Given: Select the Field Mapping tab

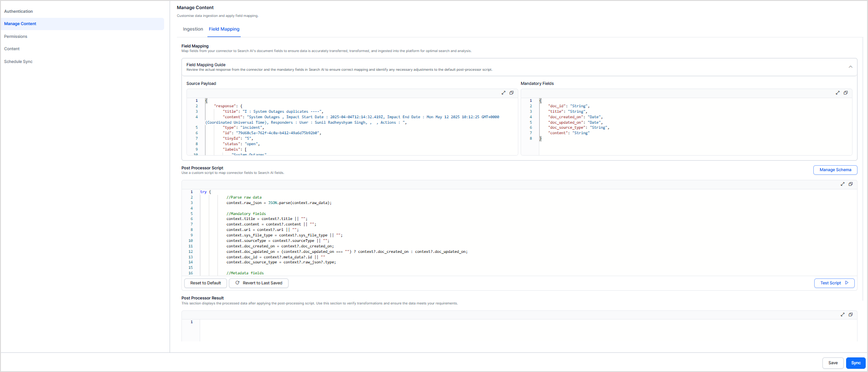Looking at the screenshot, I should (224, 29).
